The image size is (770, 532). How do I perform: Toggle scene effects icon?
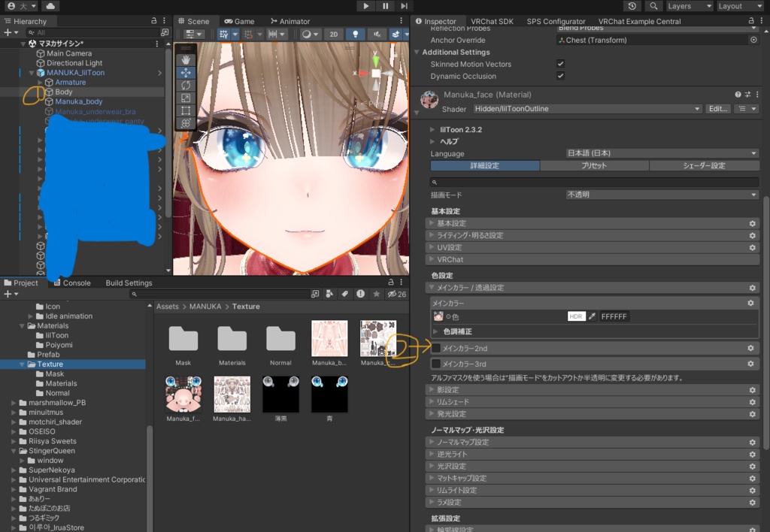pos(396,35)
